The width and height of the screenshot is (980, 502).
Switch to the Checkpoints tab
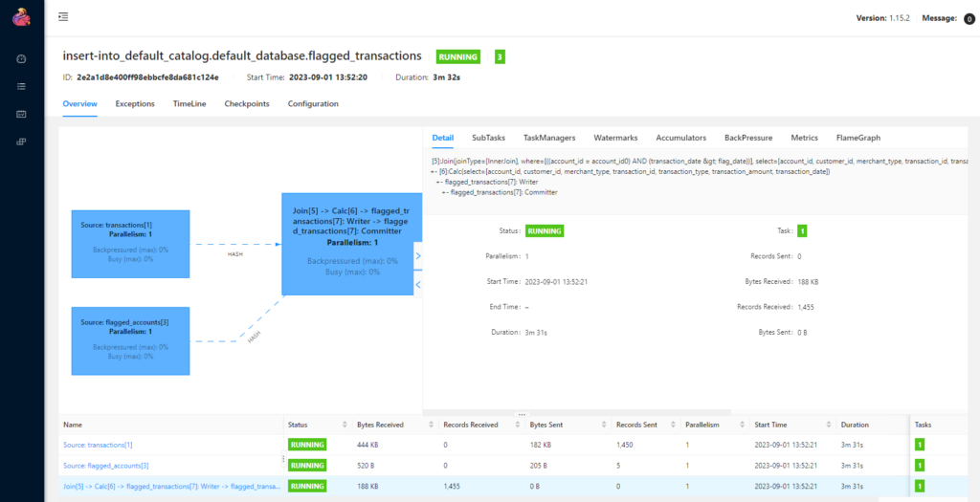(x=246, y=103)
